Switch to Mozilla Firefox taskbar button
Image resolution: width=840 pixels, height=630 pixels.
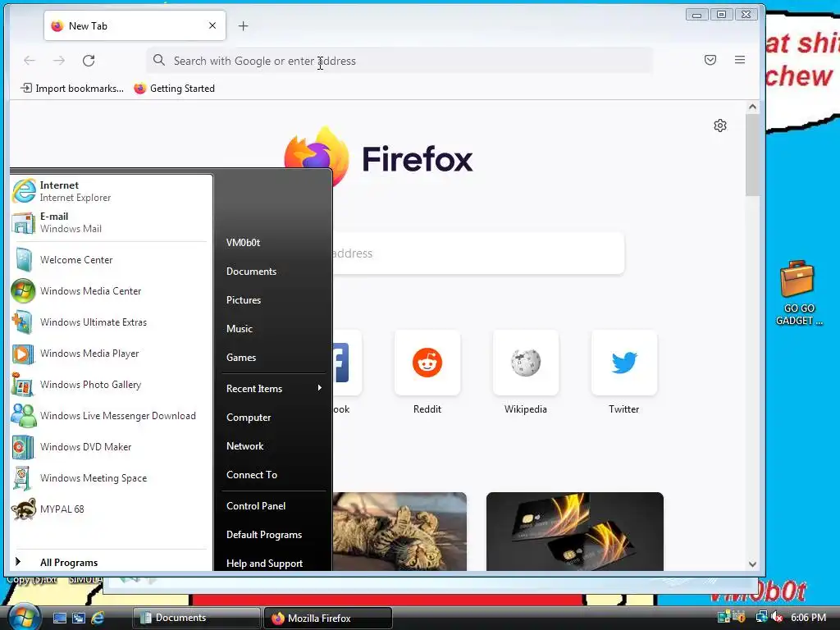(x=328, y=618)
